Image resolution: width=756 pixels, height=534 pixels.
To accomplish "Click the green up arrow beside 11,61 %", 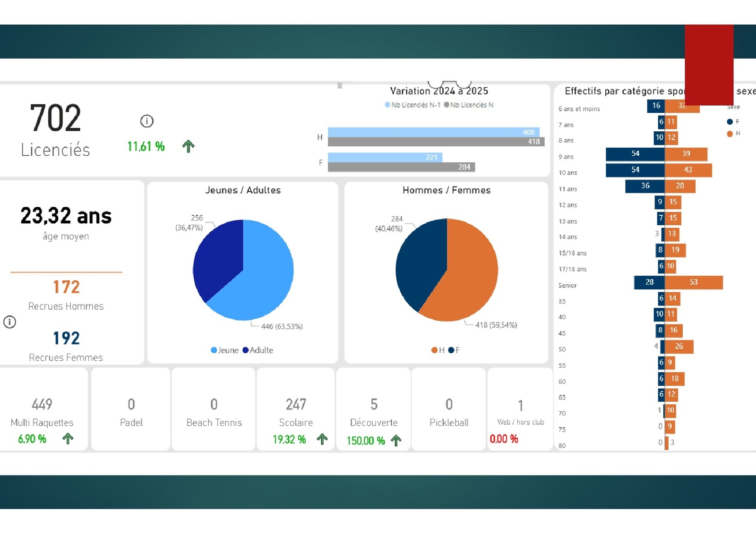I will (x=188, y=146).
